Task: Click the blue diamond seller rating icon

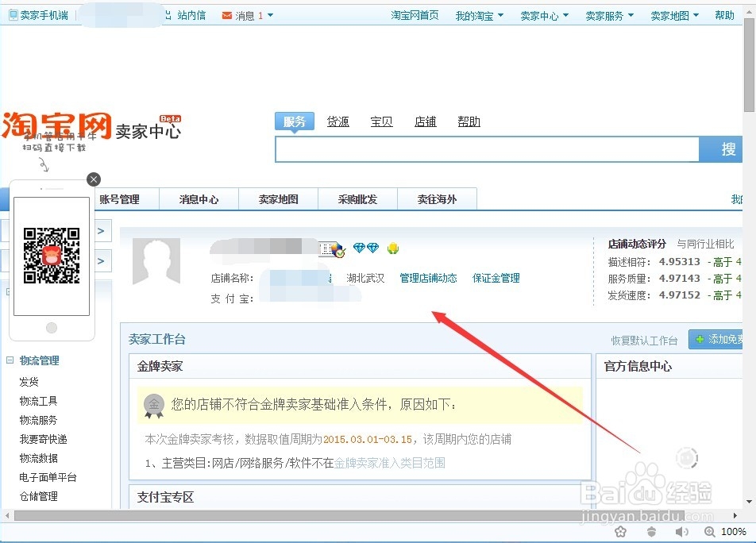Action: pos(366,248)
